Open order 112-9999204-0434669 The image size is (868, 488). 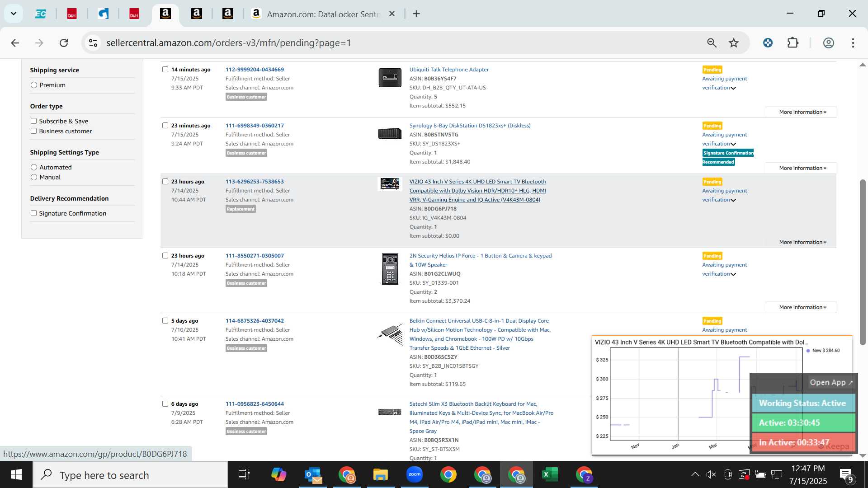coord(255,70)
